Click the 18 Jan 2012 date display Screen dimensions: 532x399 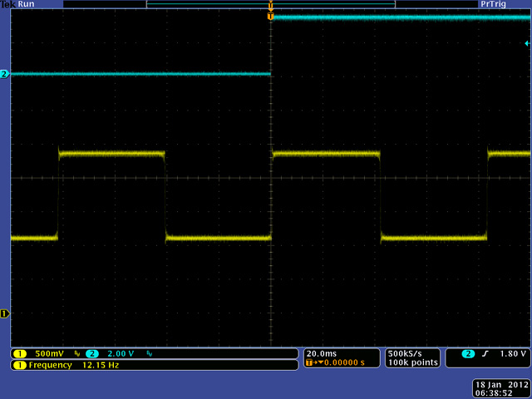pos(499,385)
